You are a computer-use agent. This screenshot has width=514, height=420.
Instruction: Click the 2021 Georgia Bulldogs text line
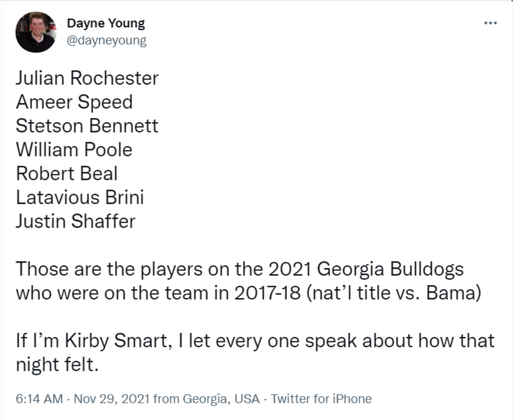[x=239, y=269]
